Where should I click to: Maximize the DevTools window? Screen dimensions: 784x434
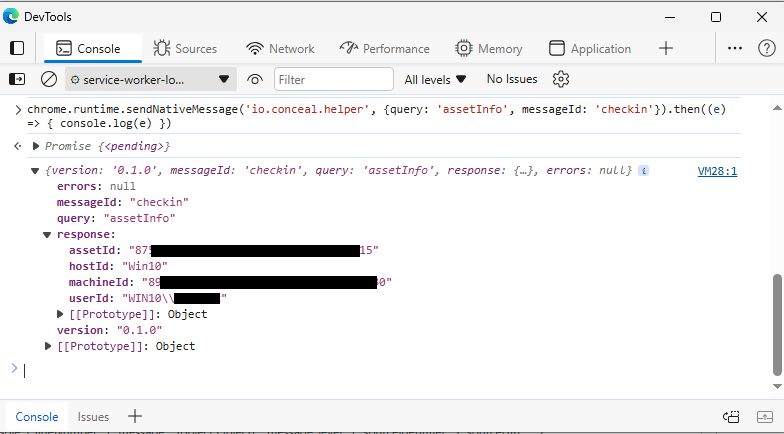click(716, 17)
